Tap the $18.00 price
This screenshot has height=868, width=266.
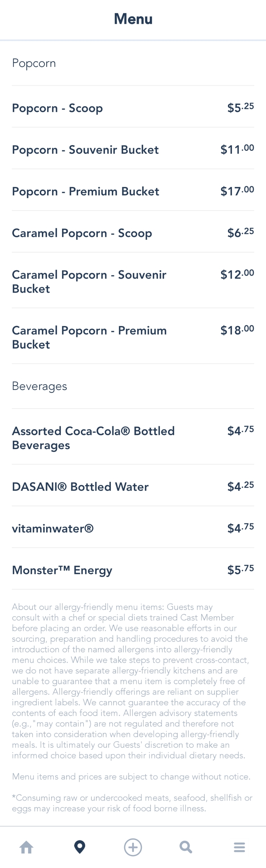[237, 330]
